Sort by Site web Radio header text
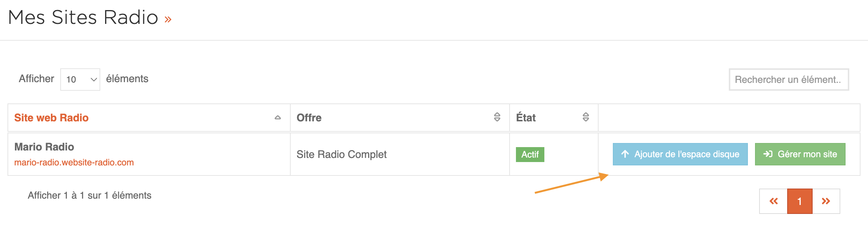This screenshot has width=868, height=227. pos(51,118)
